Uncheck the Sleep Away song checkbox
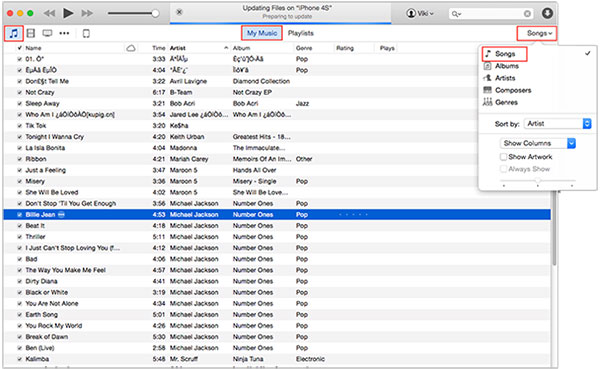The height and width of the screenshot is (369, 600). pos(20,103)
